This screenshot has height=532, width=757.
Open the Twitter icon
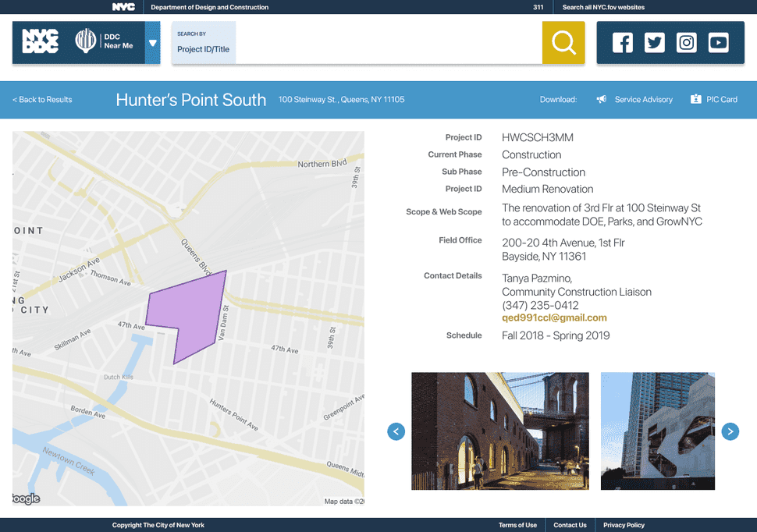point(654,42)
